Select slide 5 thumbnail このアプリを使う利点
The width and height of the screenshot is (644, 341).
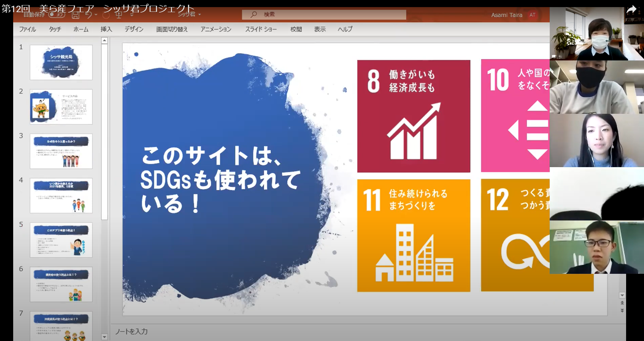tap(61, 240)
